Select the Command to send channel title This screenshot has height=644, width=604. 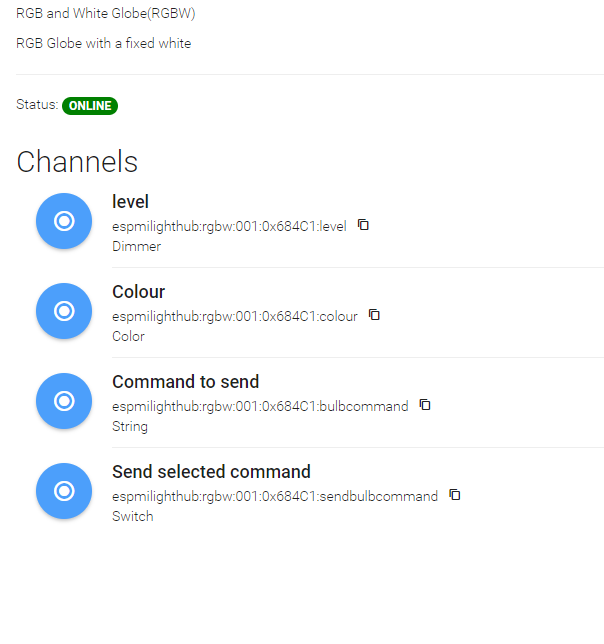(186, 382)
